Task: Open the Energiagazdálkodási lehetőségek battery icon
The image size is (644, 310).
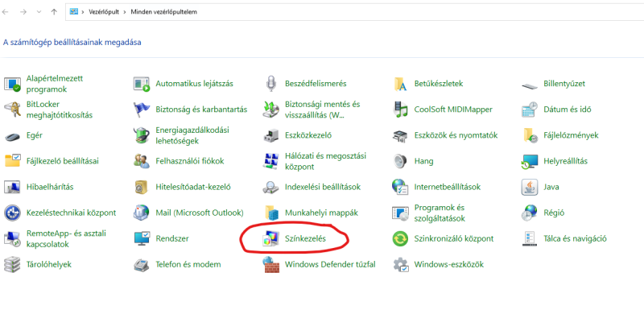Action: point(142,135)
